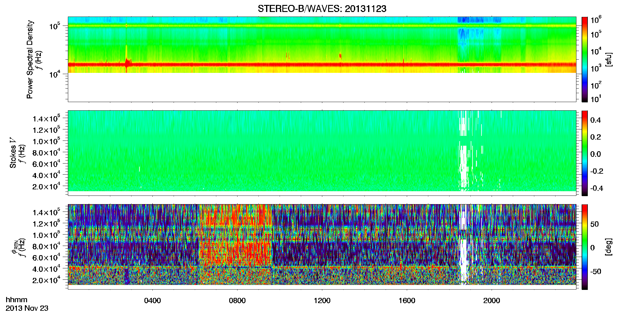
Task: Click the "0.2" tick on the Stokes color bar
Action: (x=595, y=137)
